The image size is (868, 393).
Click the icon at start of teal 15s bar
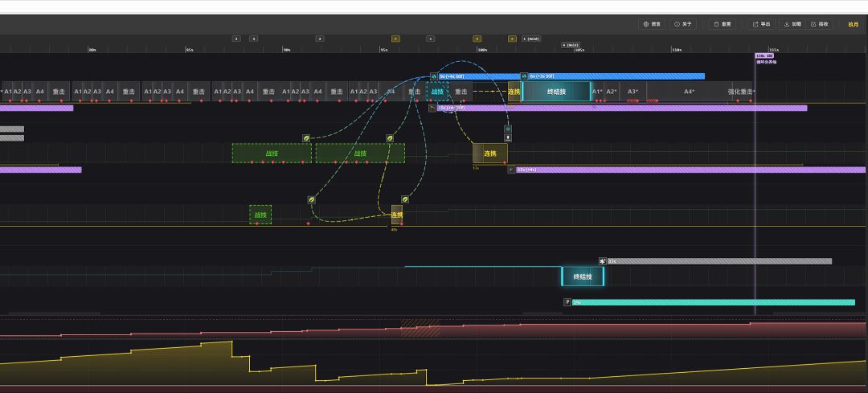[567, 302]
